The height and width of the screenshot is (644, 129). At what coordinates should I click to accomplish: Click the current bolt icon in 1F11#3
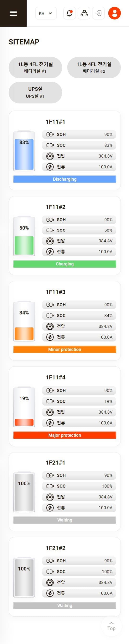(50, 337)
